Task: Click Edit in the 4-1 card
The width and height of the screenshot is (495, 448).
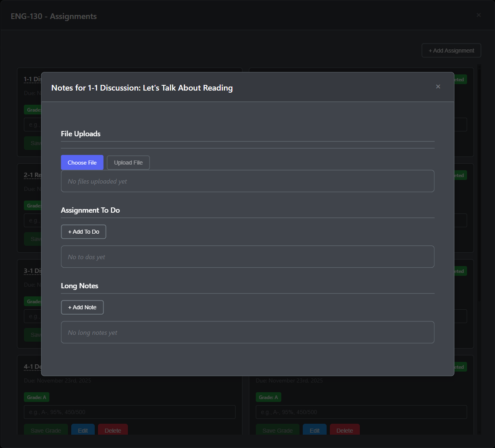Action: tap(83, 430)
